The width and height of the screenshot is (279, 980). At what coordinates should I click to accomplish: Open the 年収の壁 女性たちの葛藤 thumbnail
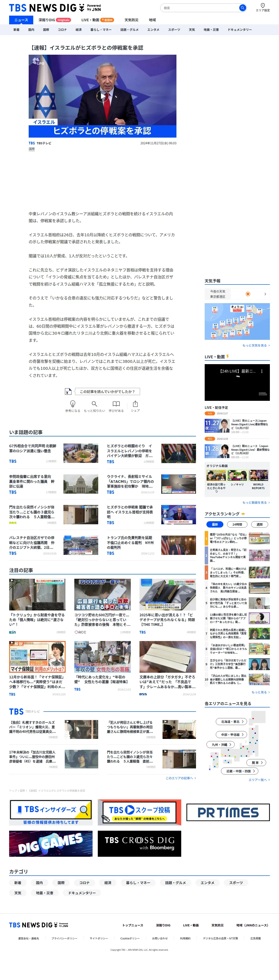(x=103, y=657)
